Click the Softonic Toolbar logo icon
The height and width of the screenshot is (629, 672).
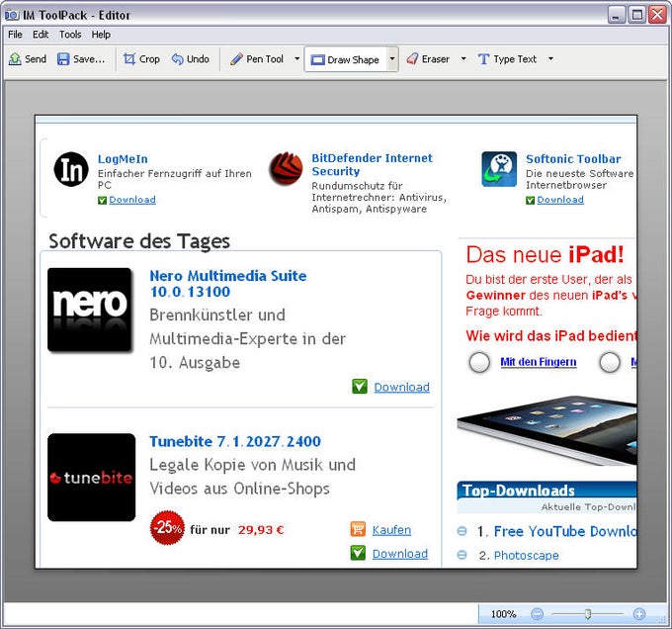click(499, 169)
